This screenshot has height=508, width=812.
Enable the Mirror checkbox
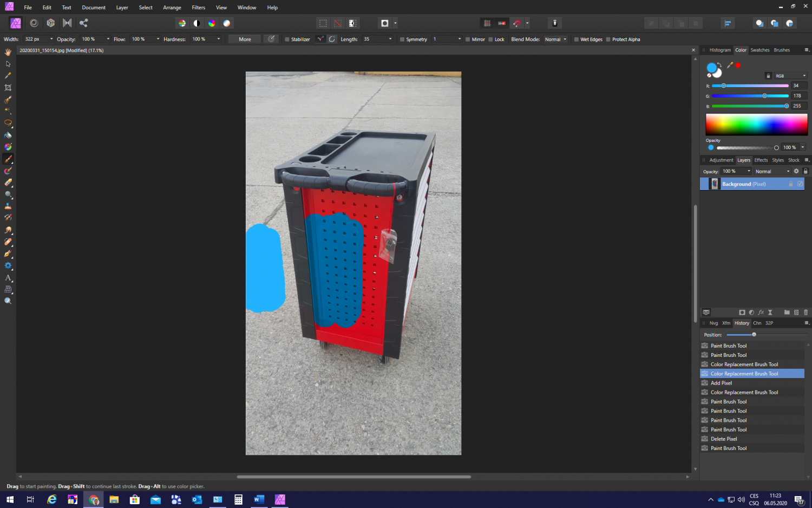click(467, 39)
